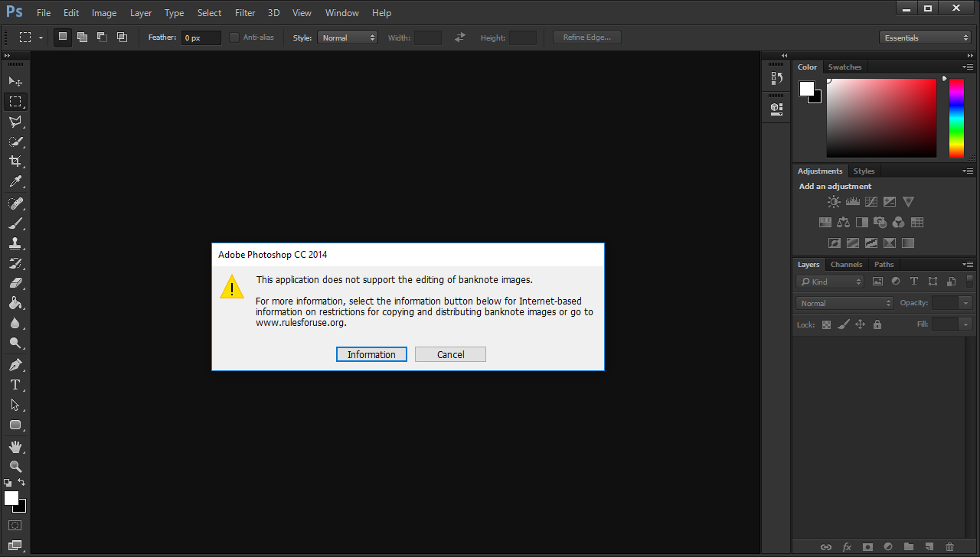Select the Rectangular Marquee tool
980x557 pixels.
15,102
